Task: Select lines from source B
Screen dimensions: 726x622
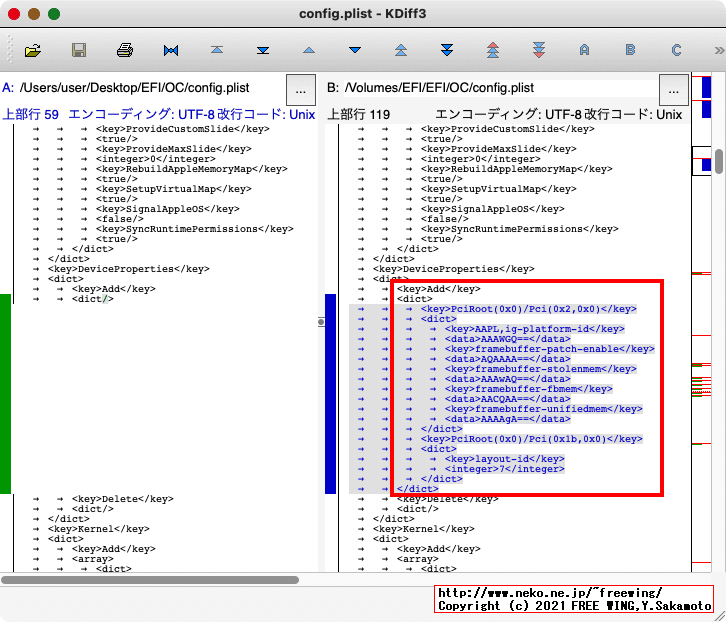Action: tap(630, 50)
